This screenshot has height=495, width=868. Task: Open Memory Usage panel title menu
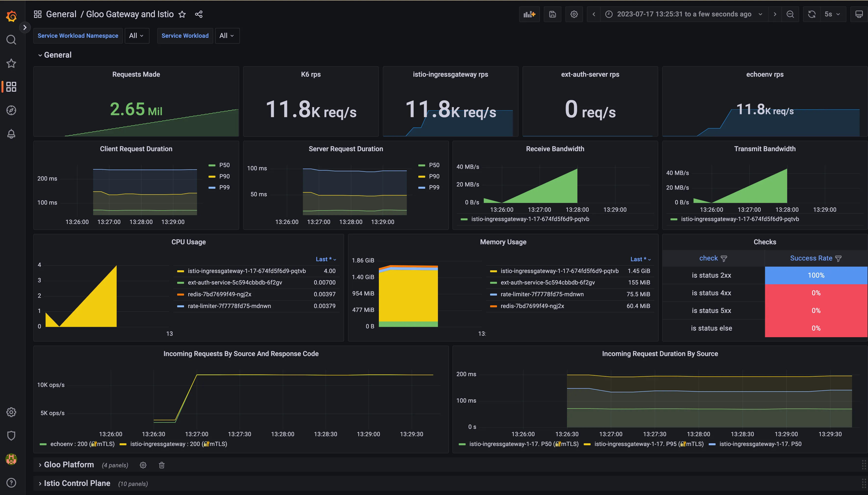(x=503, y=242)
